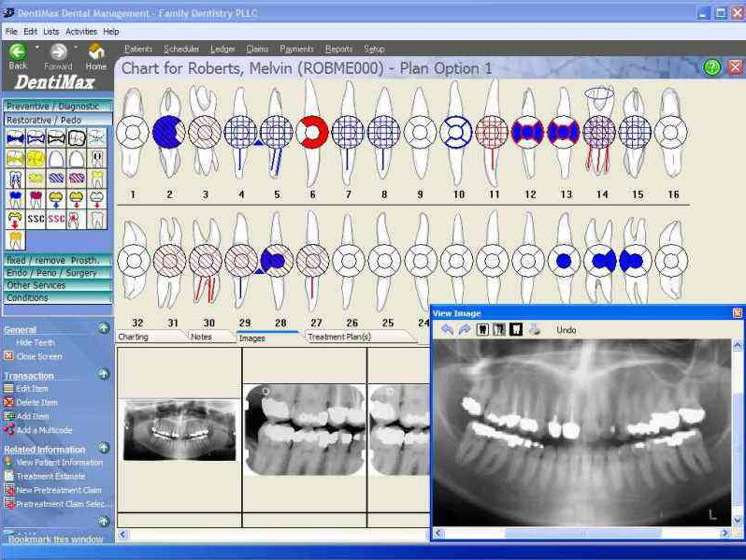746x560 pixels.
Task: Select tooth 2 with blue filled surface
Action: (x=169, y=132)
